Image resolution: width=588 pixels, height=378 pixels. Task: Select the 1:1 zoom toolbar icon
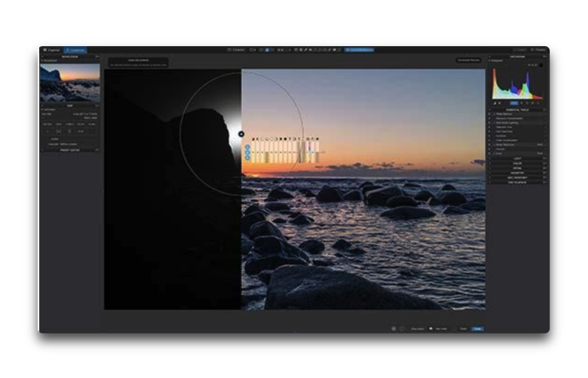coord(272,50)
